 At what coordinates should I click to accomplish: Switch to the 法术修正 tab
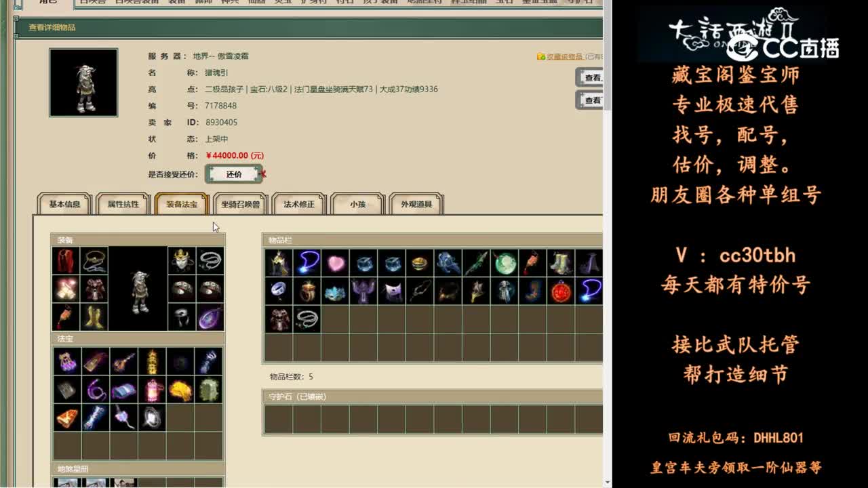point(299,204)
